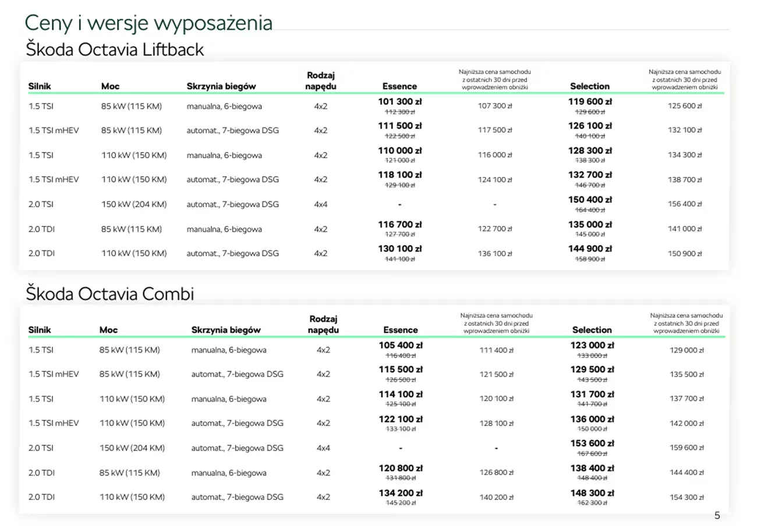Select the bold price "136 000 zł"
The width and height of the screenshot is (757, 532).
[x=592, y=419]
